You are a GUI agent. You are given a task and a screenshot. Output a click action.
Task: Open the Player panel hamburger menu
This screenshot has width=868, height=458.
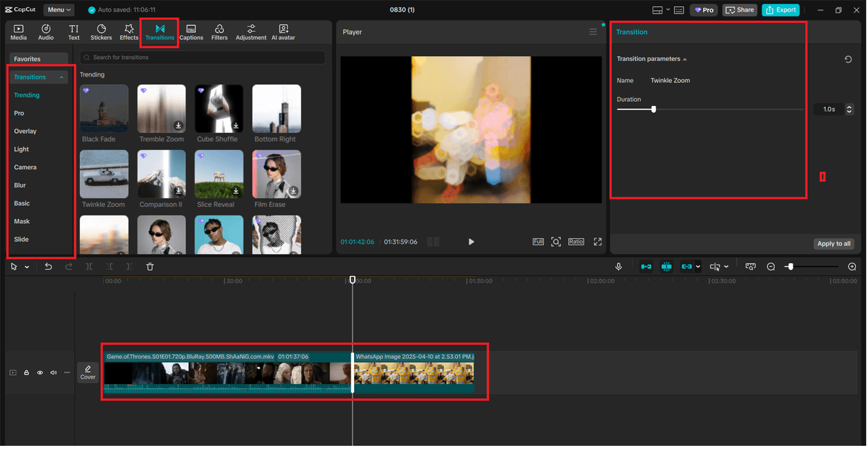593,32
